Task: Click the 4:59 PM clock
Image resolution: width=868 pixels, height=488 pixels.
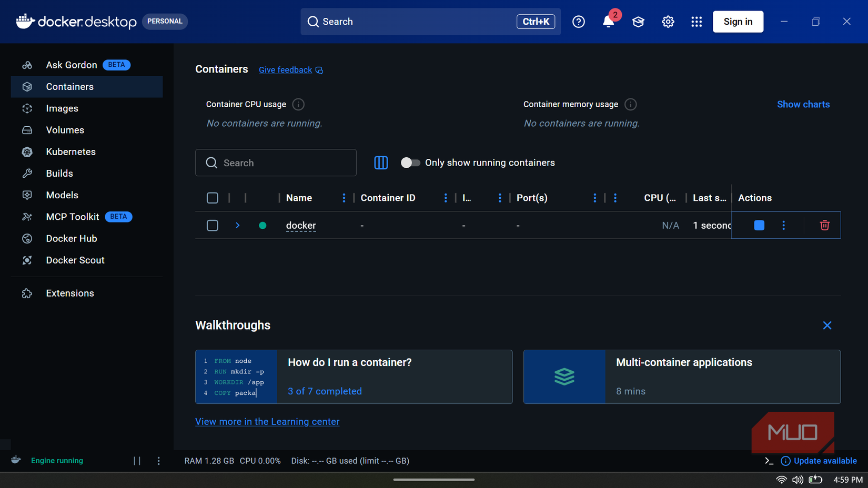Action: 848,480
